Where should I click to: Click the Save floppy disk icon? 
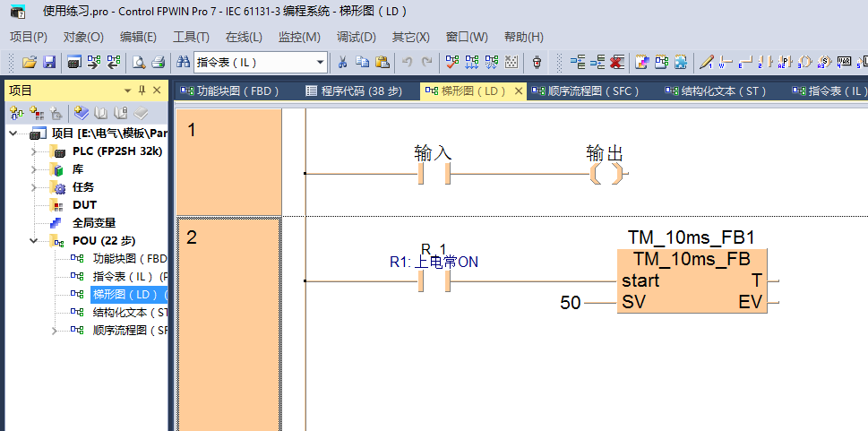pos(49,62)
